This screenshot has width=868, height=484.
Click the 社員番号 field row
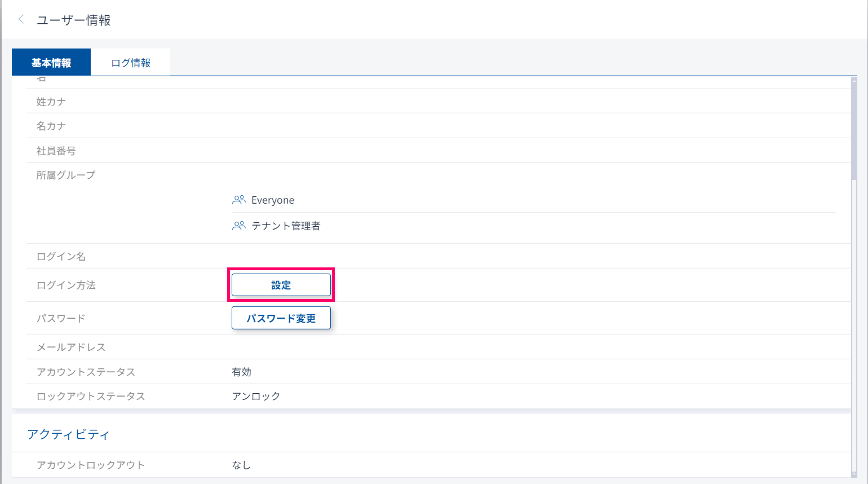tap(56, 151)
